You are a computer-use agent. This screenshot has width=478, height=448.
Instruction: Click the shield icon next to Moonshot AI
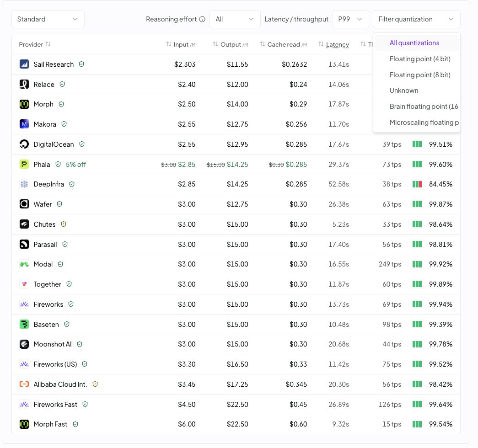80,344
